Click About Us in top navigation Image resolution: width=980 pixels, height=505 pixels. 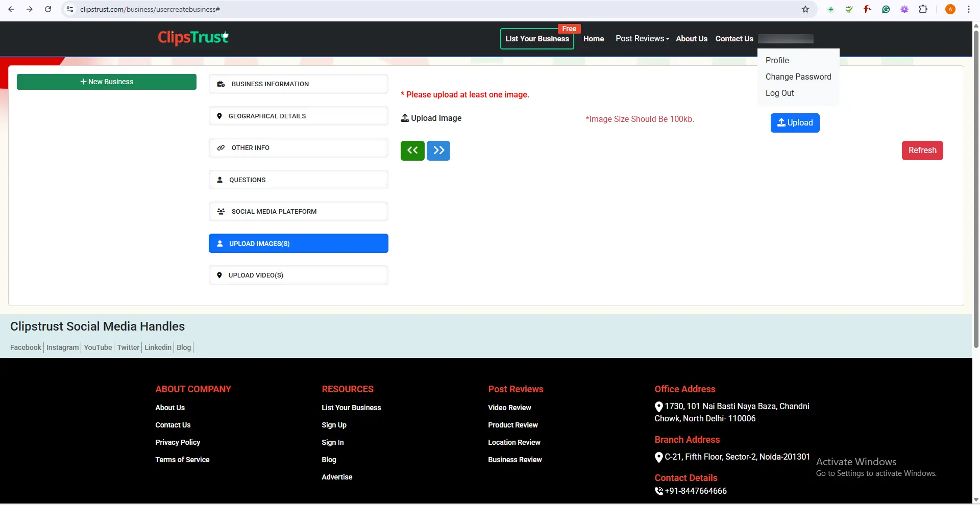(692, 39)
